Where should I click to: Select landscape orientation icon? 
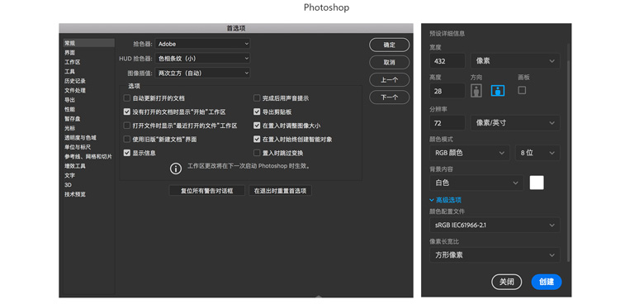498,91
